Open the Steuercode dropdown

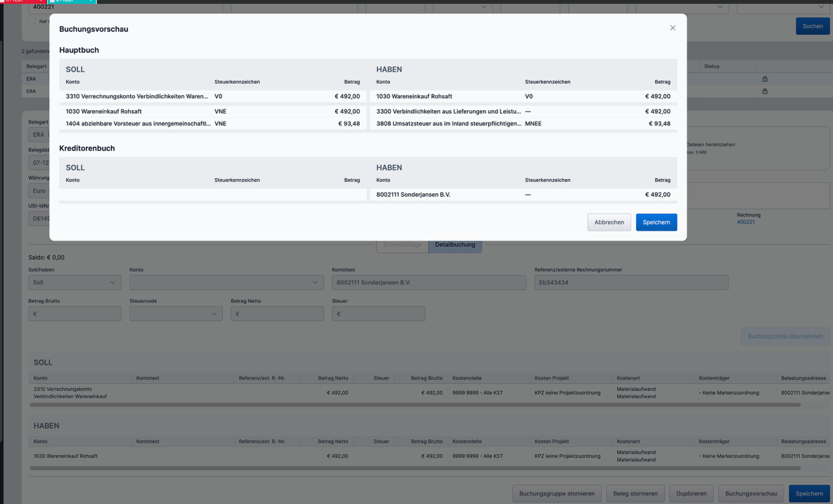176,314
